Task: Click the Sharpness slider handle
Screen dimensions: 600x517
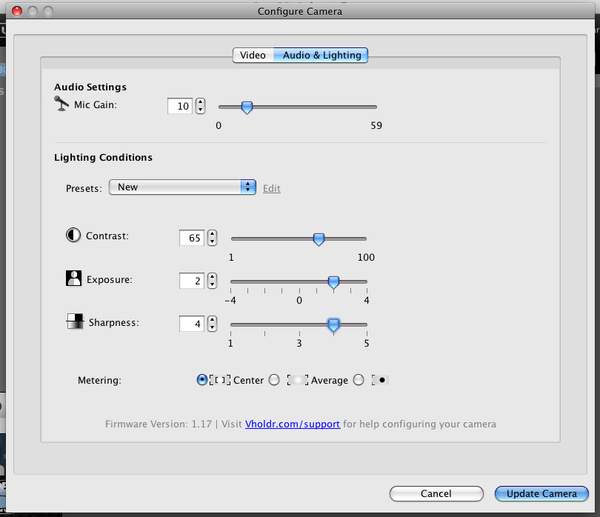Action: click(x=334, y=325)
